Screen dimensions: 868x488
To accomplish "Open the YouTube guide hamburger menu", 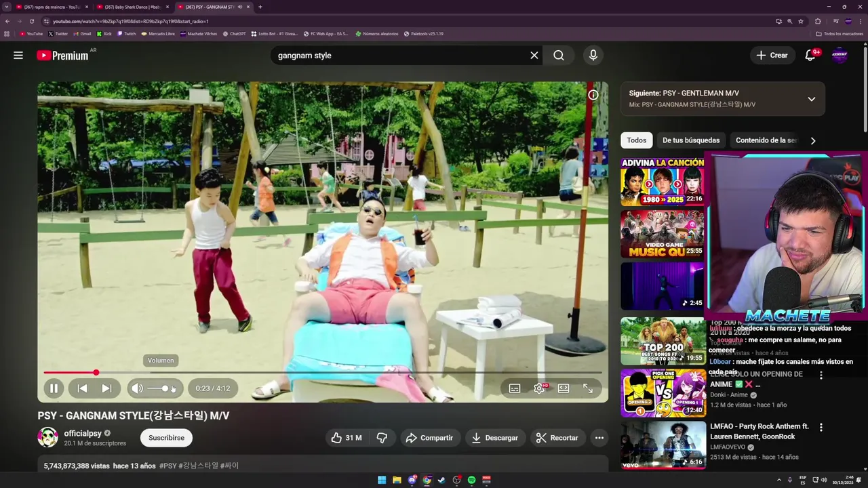I will (x=18, y=56).
